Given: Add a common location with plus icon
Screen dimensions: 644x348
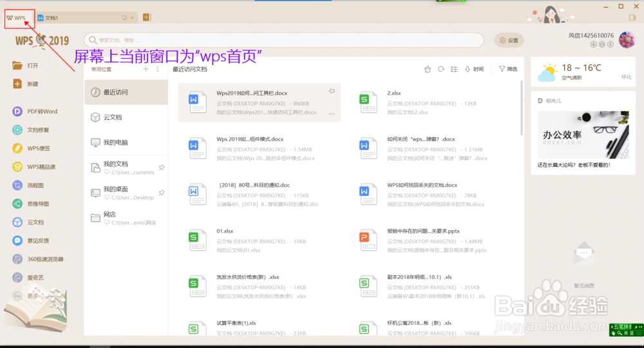Looking at the screenshot, I should 146,69.
